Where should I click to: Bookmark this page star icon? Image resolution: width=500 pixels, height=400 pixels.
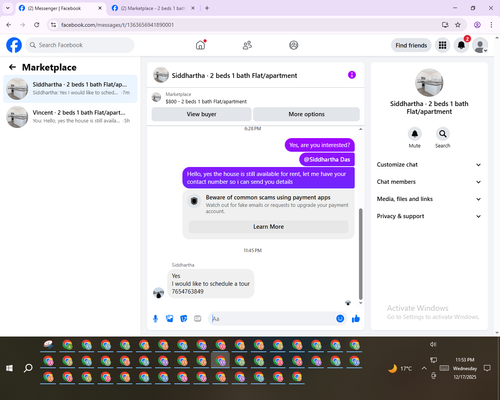tap(458, 25)
